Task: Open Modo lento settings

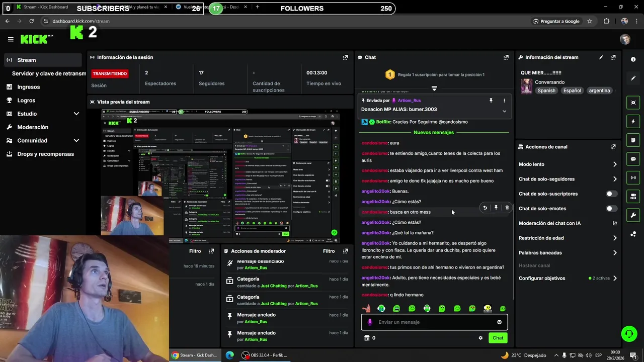Action: click(x=568, y=164)
